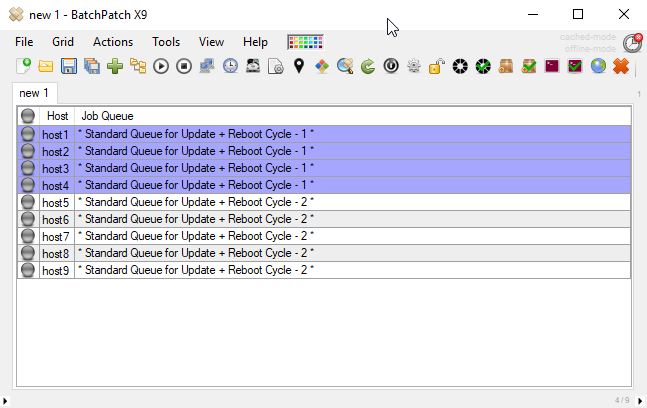Click the 4/9 selection count in status bar
The height and width of the screenshot is (408, 647).
click(x=622, y=400)
